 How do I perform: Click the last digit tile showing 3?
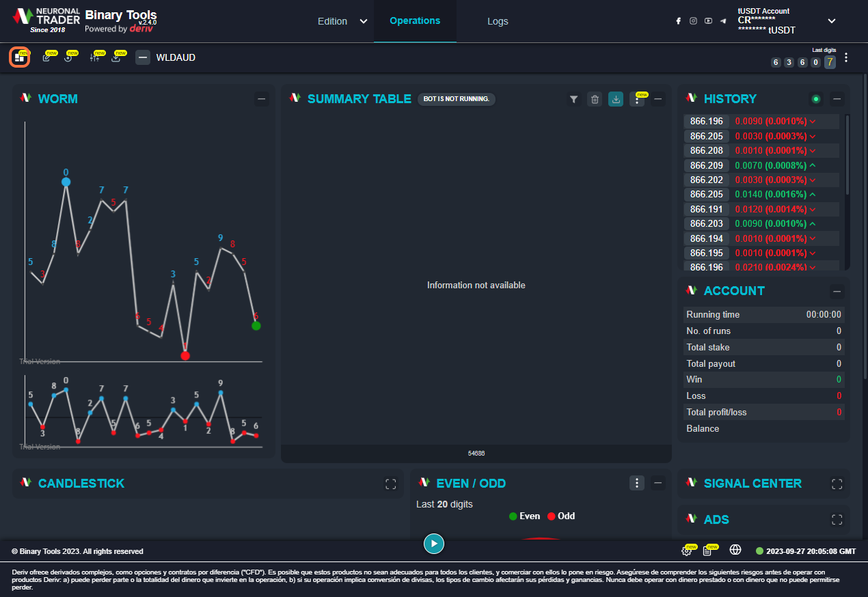click(x=789, y=62)
